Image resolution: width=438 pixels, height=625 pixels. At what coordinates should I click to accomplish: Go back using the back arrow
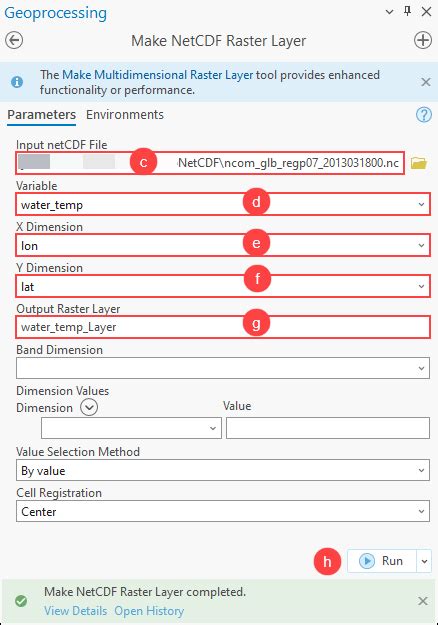click(x=14, y=40)
